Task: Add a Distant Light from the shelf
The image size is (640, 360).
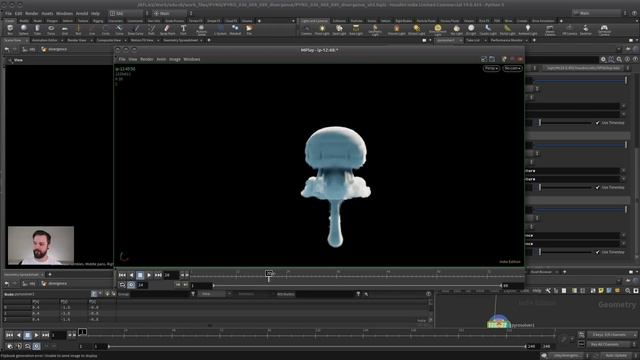Action: tap(416, 29)
